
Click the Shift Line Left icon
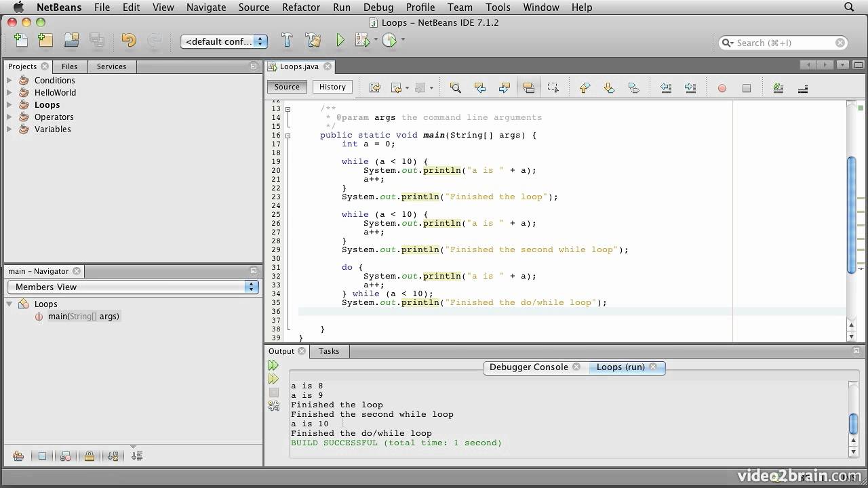point(665,87)
